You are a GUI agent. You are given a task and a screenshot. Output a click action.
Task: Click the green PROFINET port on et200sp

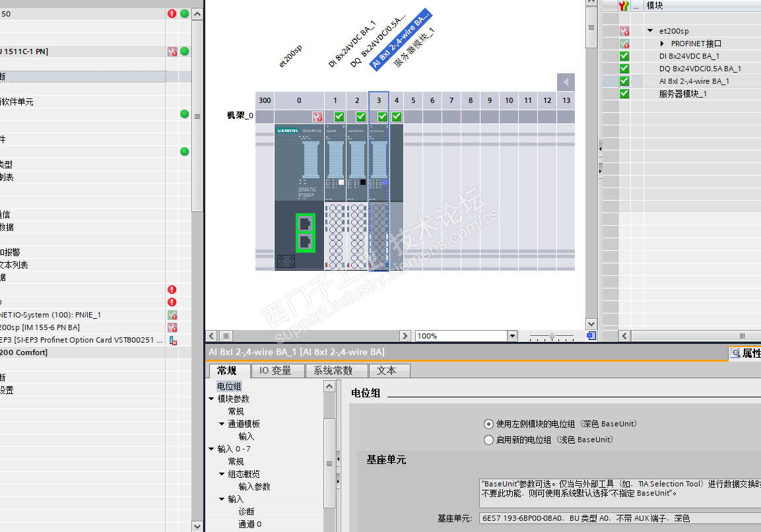point(306,233)
